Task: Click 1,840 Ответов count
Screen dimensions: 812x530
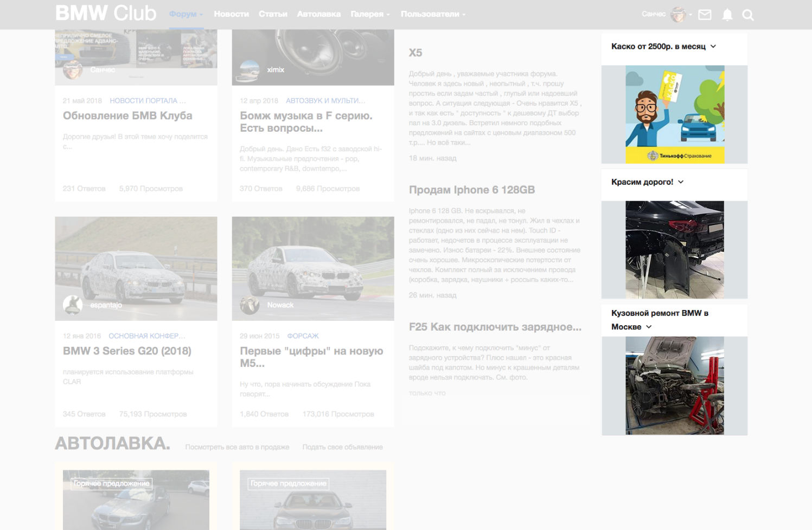Action: coord(264,414)
